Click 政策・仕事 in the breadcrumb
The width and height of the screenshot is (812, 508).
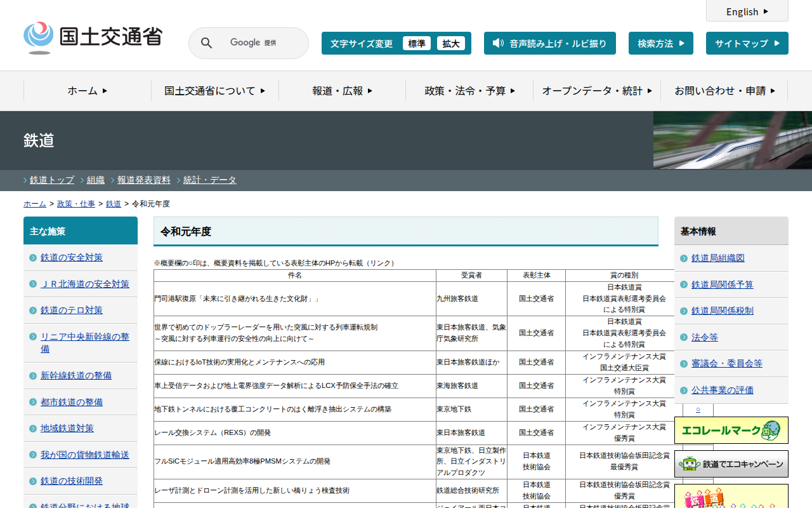pyautogui.click(x=76, y=204)
